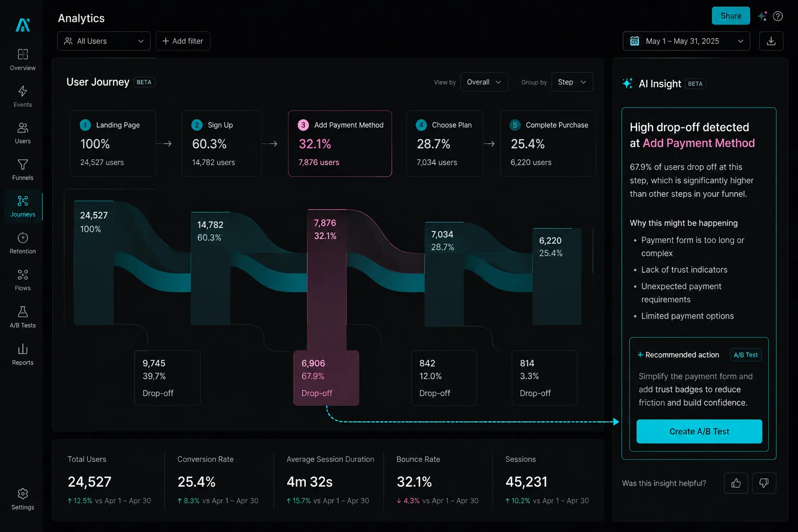Open the All Users segment dropdown
Screen dimensions: 798x532
point(104,41)
